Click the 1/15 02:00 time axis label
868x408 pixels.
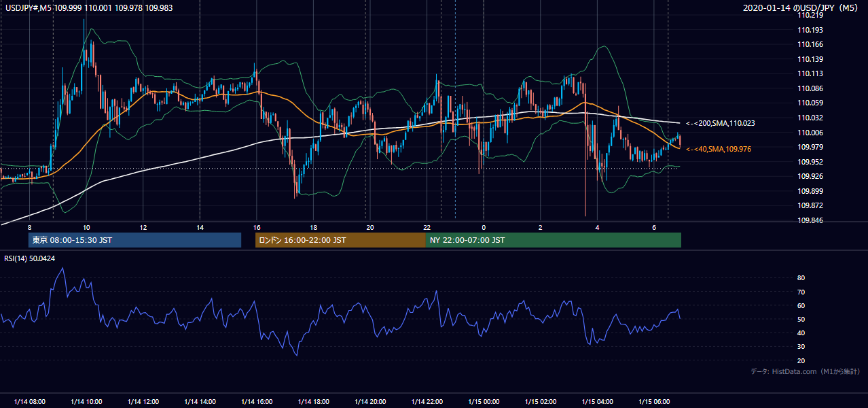(x=541, y=401)
